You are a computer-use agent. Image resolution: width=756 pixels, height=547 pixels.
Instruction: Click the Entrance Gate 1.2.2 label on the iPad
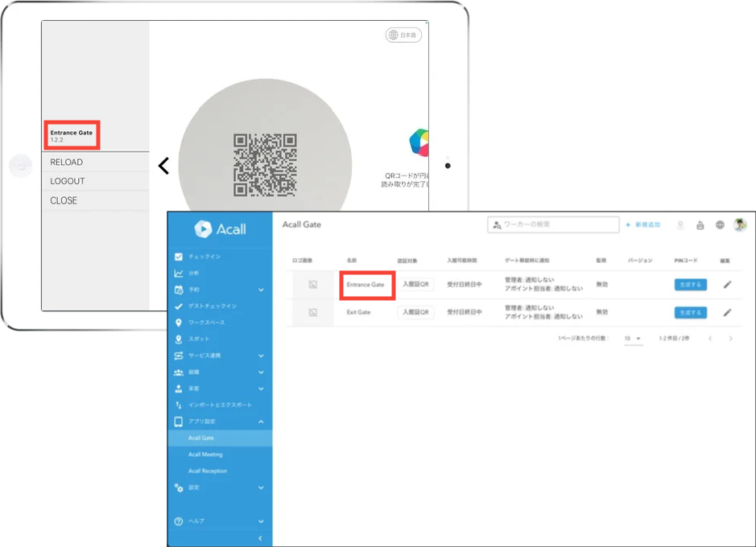click(72, 135)
